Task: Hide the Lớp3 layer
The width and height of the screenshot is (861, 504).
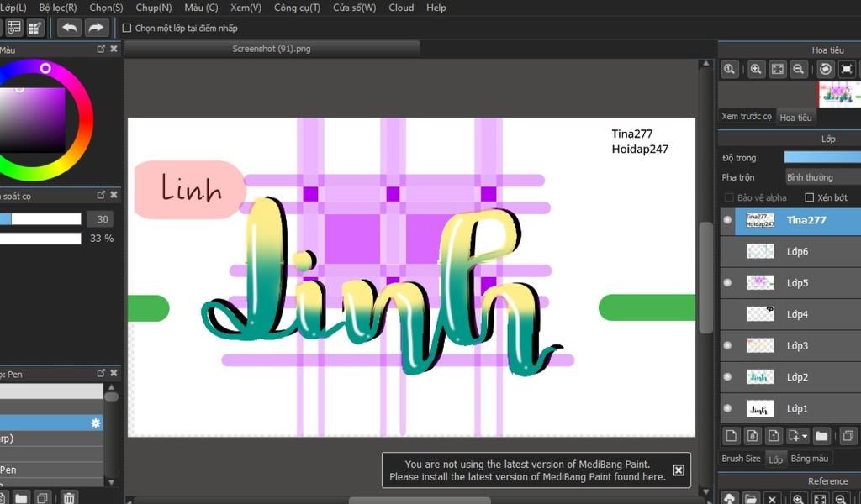Action: point(727,345)
